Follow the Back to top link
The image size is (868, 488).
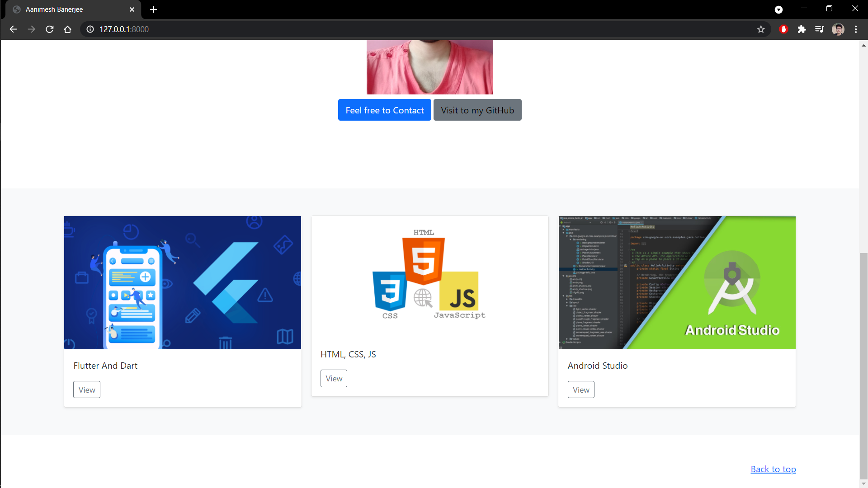(x=773, y=469)
